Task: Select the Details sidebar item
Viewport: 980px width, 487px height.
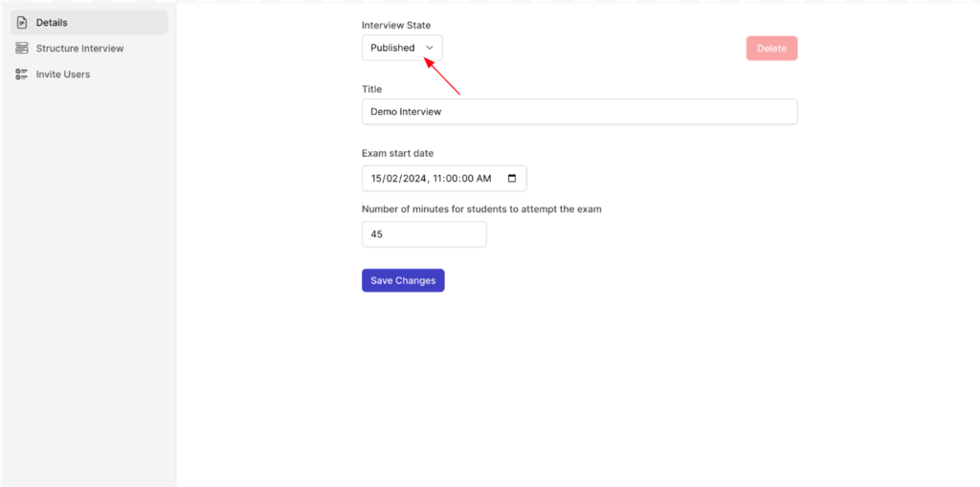Action: tap(89, 23)
